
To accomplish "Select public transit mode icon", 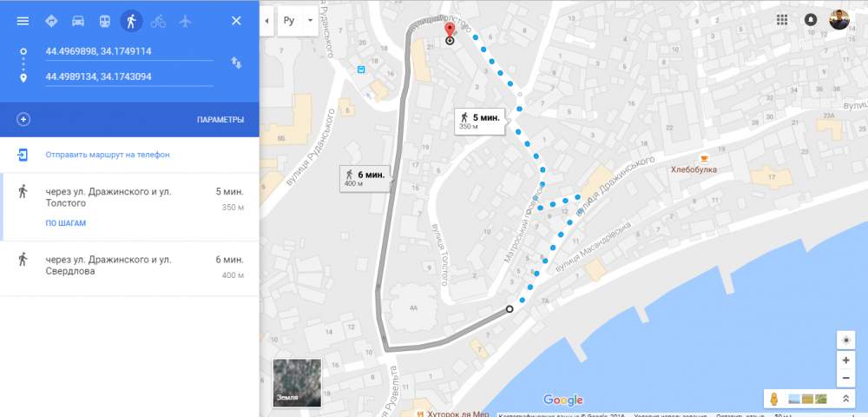I will (105, 21).
